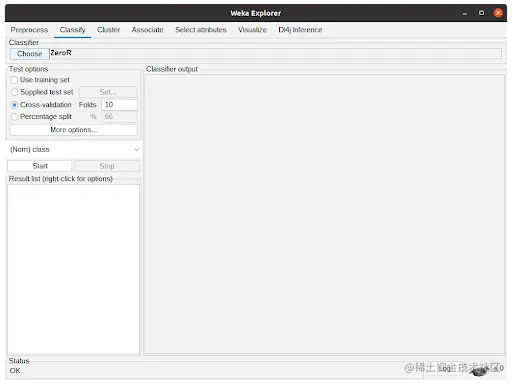Expand the (Nom) class dropdown

pyautogui.click(x=74, y=149)
